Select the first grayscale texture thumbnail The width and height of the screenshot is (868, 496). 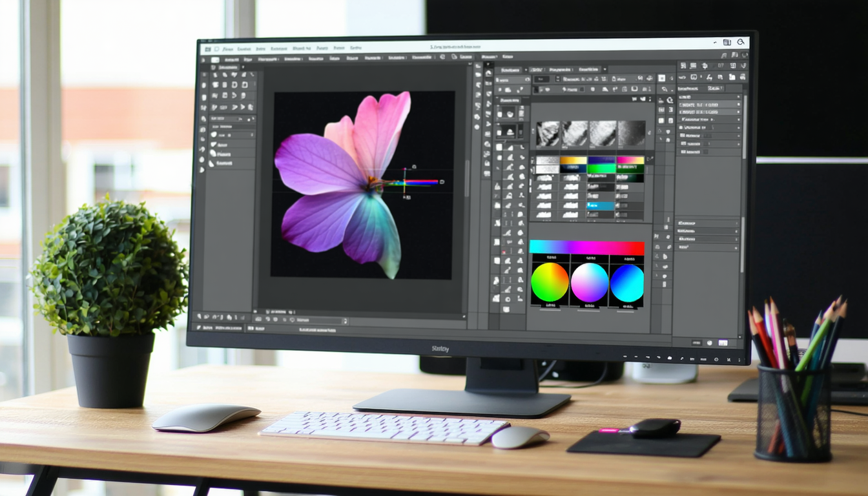coord(548,134)
